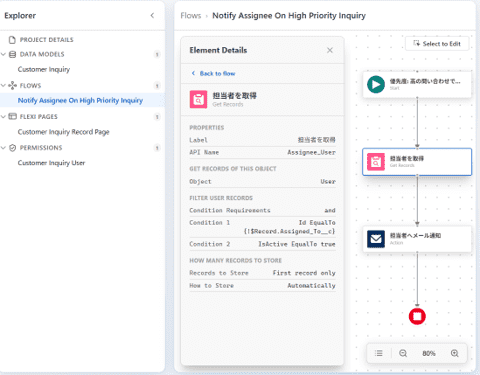Click the Permissions shield icon

pyautogui.click(x=12, y=148)
